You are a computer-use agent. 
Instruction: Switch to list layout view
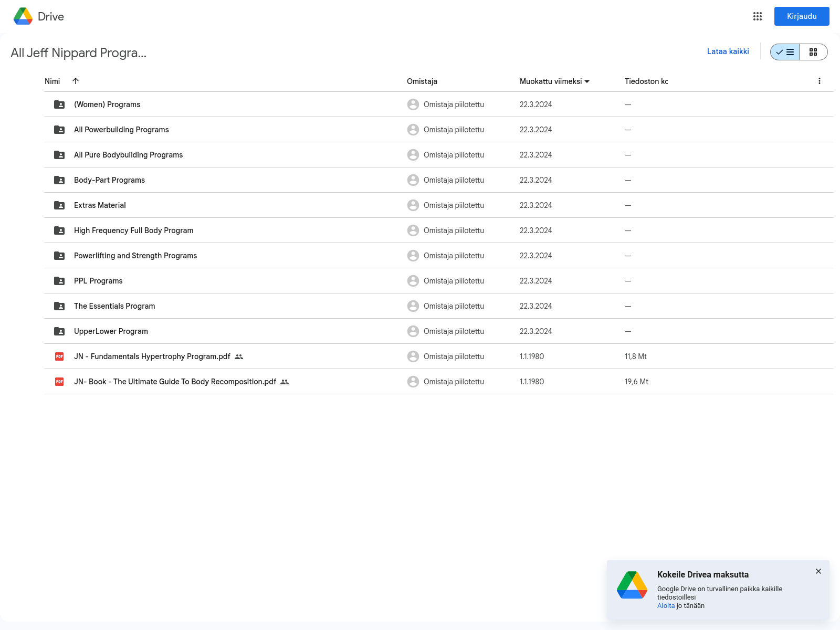point(785,52)
